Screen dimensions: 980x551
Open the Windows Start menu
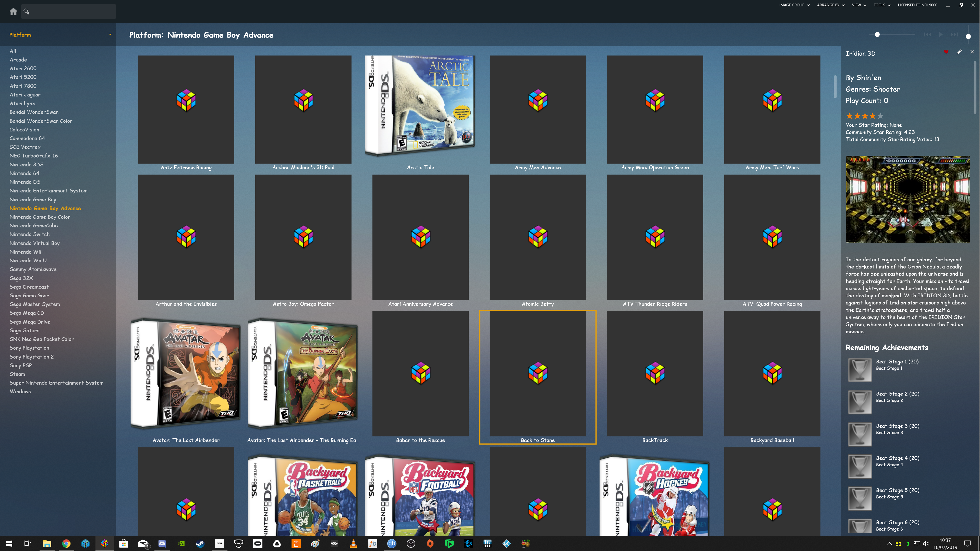coord(9,543)
